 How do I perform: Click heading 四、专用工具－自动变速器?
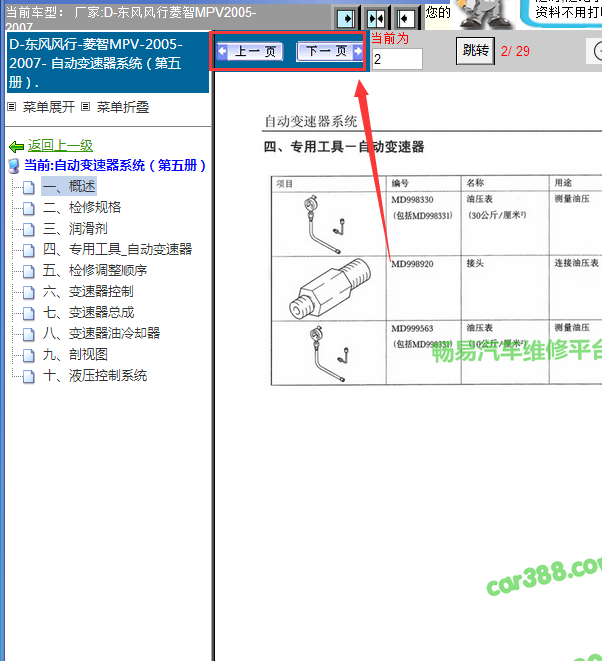click(x=344, y=147)
